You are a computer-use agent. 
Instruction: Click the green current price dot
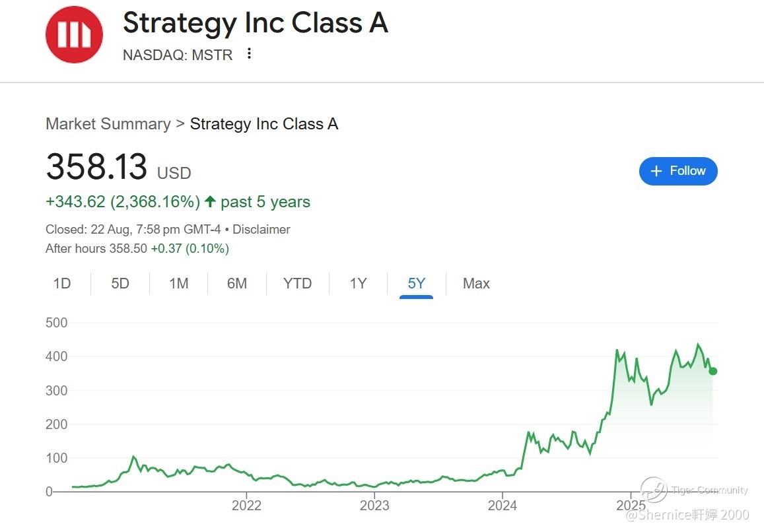(x=712, y=371)
